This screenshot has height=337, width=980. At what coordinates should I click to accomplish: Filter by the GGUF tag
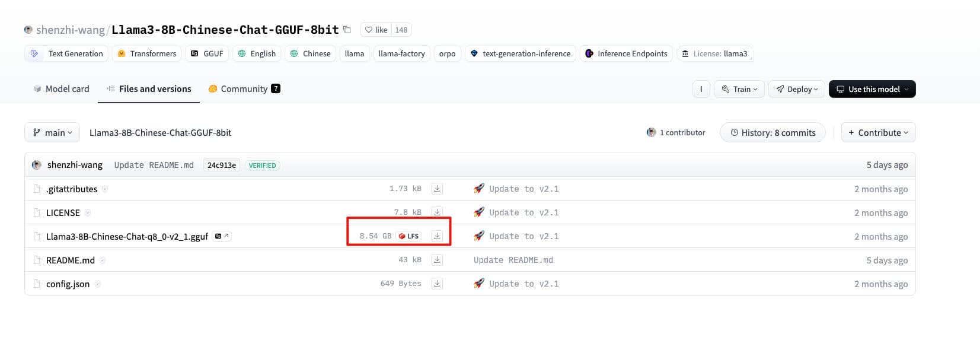pos(207,53)
